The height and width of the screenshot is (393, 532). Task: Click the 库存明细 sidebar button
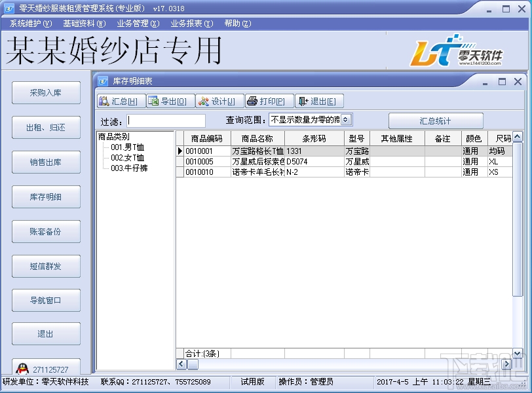click(x=46, y=196)
